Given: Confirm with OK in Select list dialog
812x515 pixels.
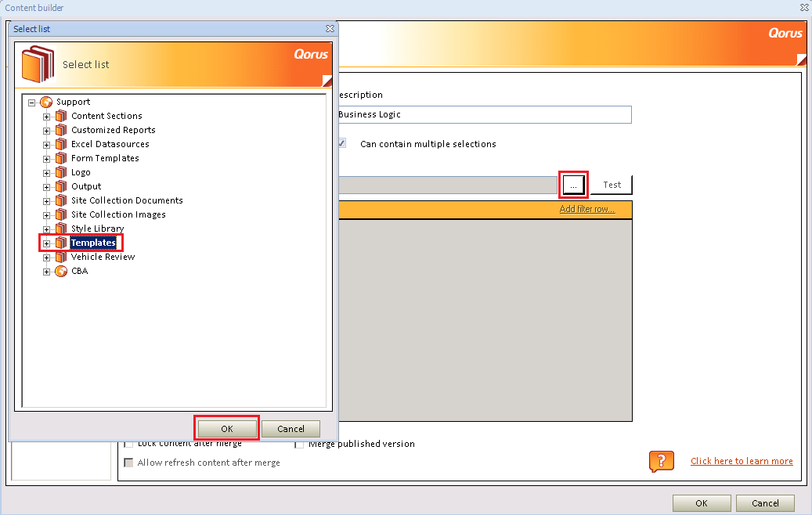Looking at the screenshot, I should tap(227, 429).
